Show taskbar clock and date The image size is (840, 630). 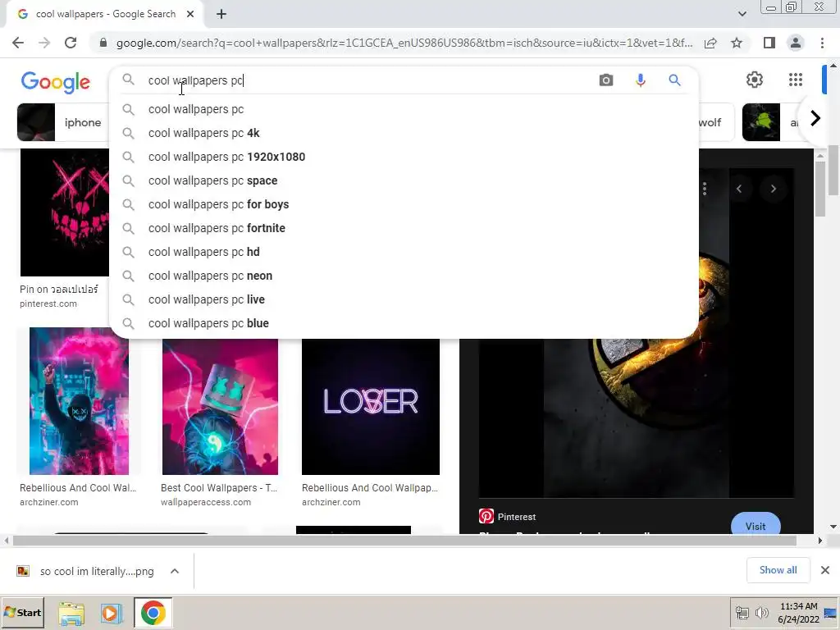click(799, 612)
